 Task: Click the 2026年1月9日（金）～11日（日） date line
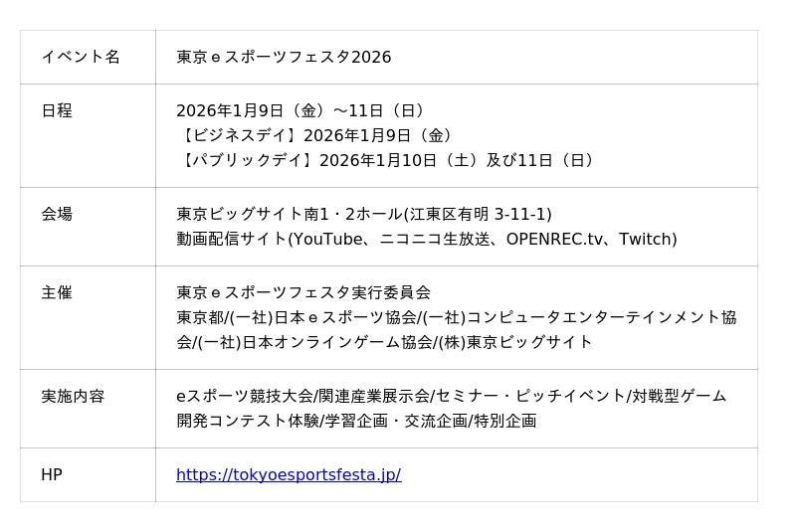coord(302,110)
